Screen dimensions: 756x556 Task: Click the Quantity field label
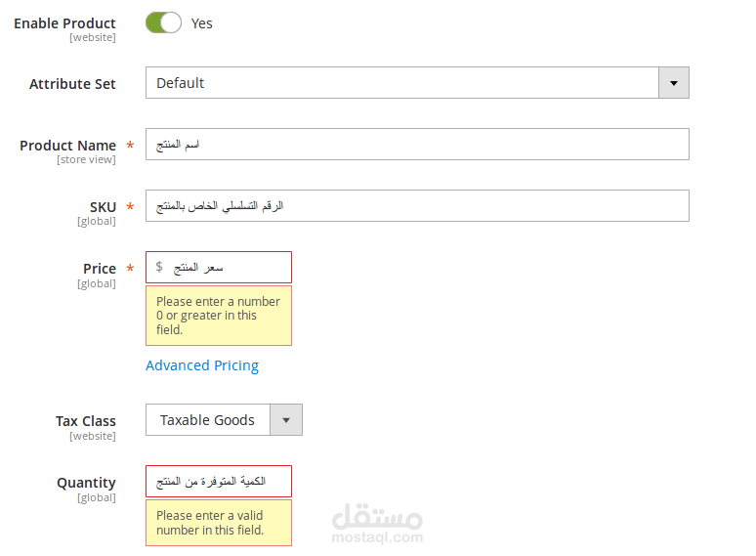pyautogui.click(x=86, y=483)
